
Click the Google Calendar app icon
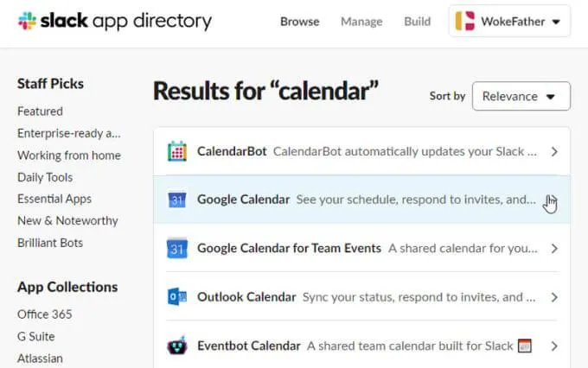tap(177, 200)
